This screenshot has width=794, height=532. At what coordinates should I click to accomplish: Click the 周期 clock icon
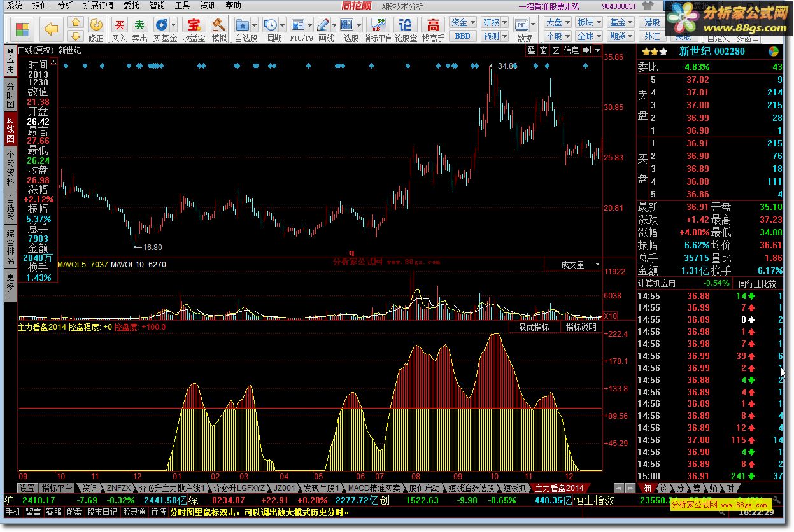[x=271, y=25]
